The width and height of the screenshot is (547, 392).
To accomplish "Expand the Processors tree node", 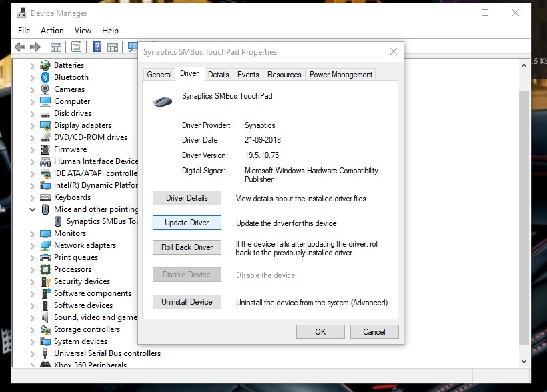I will pos(32,270).
